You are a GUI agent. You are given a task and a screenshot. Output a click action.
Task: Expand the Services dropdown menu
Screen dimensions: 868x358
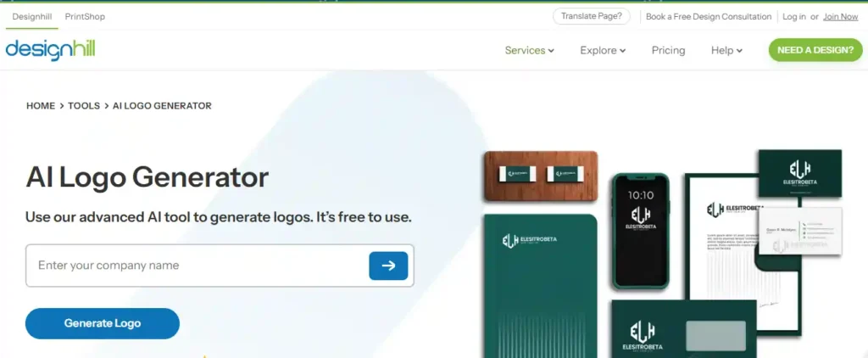point(529,50)
